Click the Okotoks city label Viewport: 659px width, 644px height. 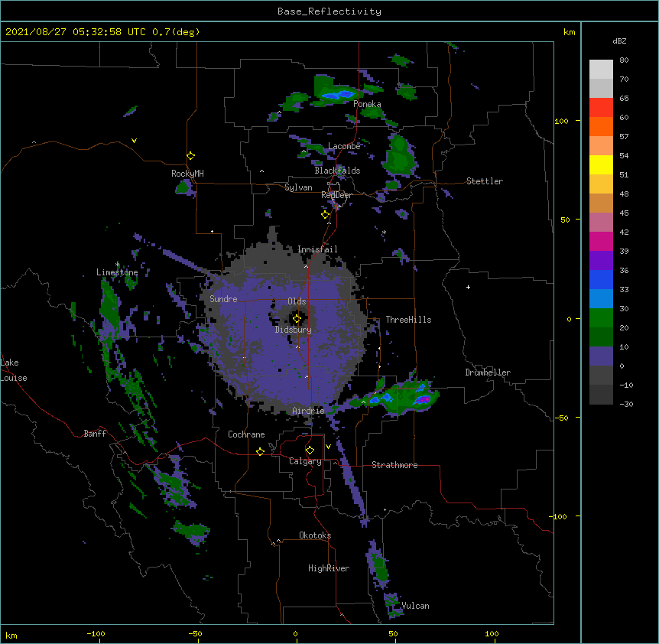[315, 535]
